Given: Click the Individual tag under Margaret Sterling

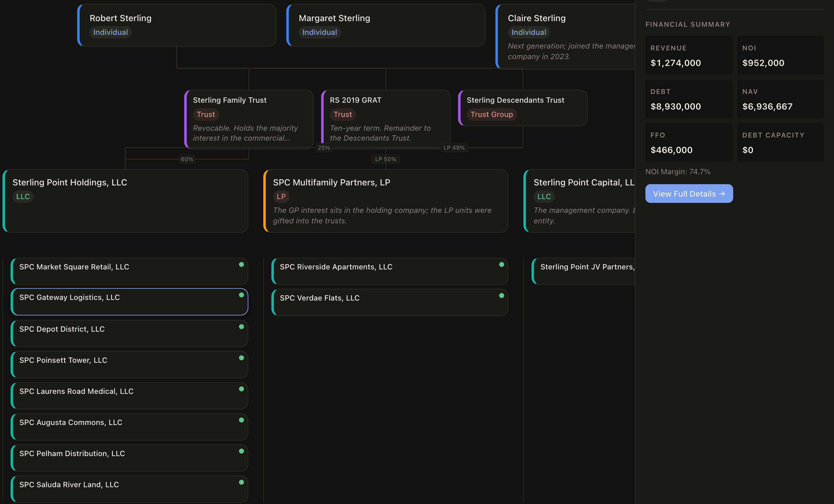Looking at the screenshot, I should (320, 32).
